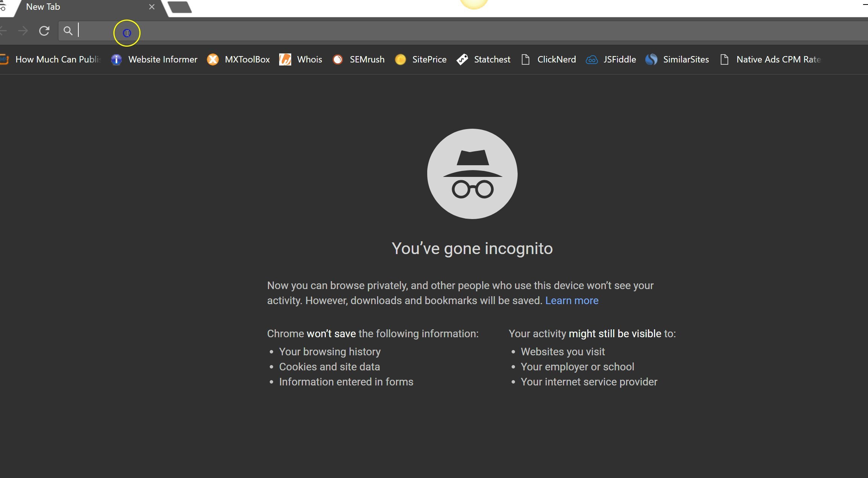Click the SEMrush bookmark favicon
868x478 pixels.
click(338, 59)
